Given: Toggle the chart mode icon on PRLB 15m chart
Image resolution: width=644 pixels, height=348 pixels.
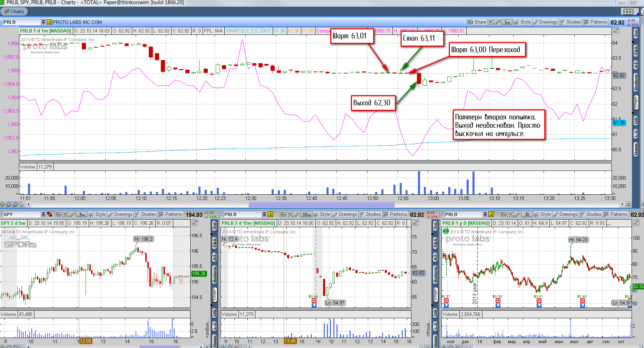Looking at the screenshot, I should point(416,223).
